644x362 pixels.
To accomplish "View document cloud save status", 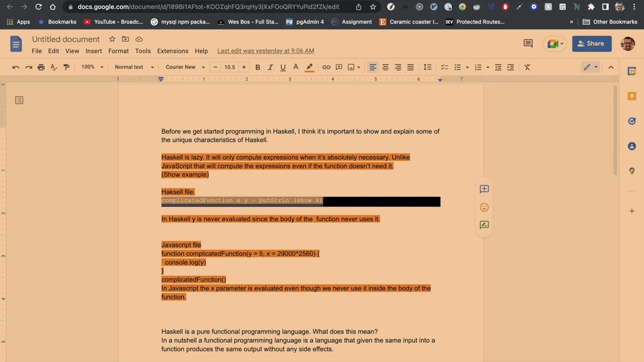I will (x=139, y=39).
